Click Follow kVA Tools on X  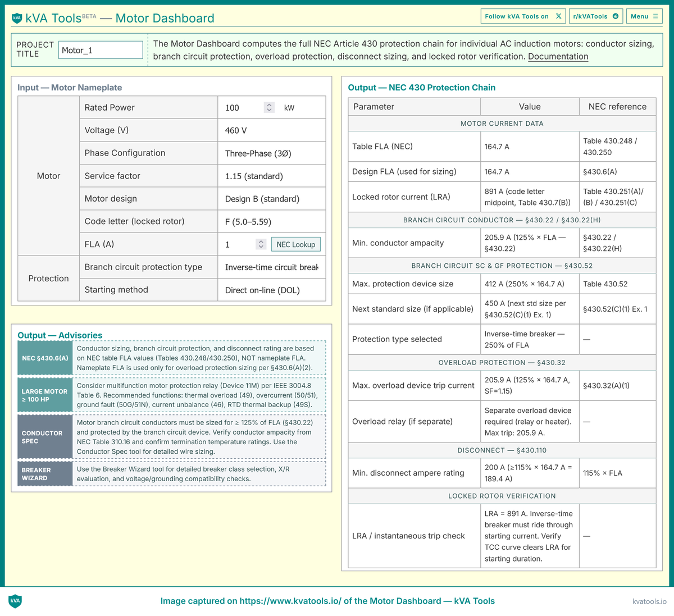click(523, 16)
